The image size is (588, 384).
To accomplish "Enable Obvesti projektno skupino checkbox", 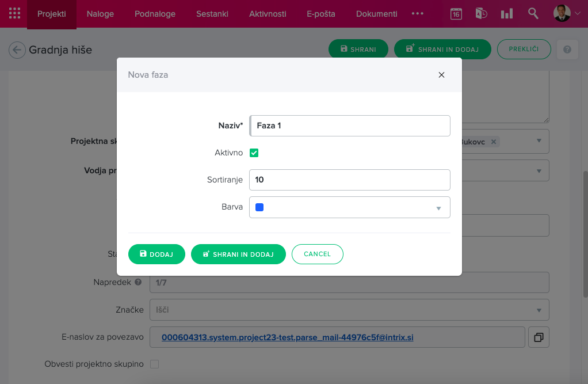I will click(154, 364).
